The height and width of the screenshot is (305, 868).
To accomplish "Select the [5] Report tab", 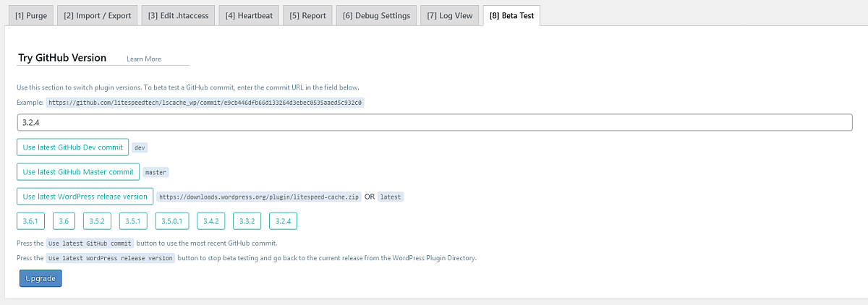I will [307, 15].
